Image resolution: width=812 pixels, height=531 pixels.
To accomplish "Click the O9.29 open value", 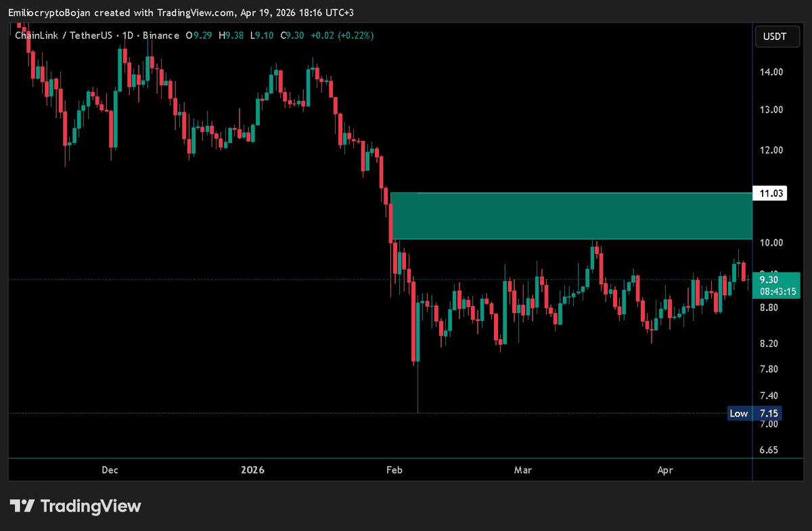I will click(x=199, y=35).
